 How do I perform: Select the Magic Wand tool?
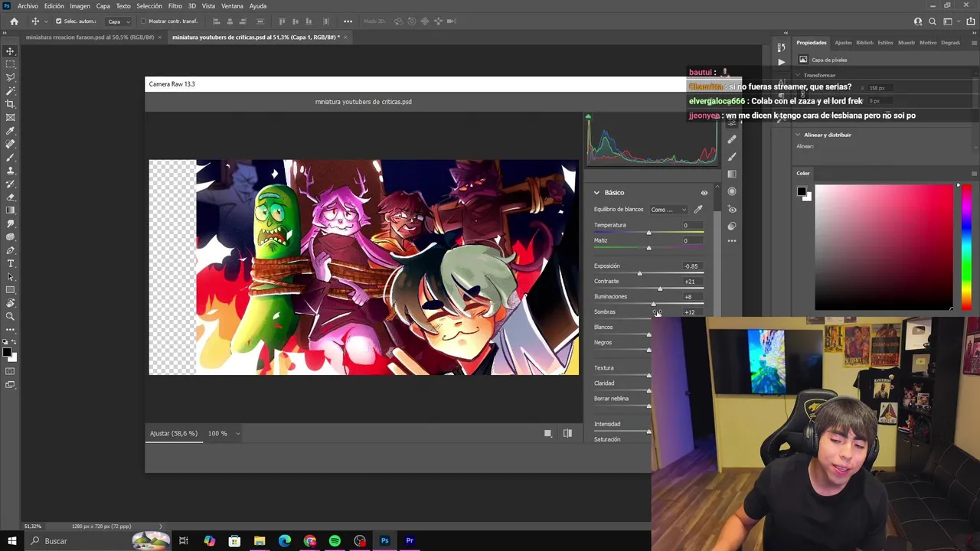pyautogui.click(x=11, y=91)
